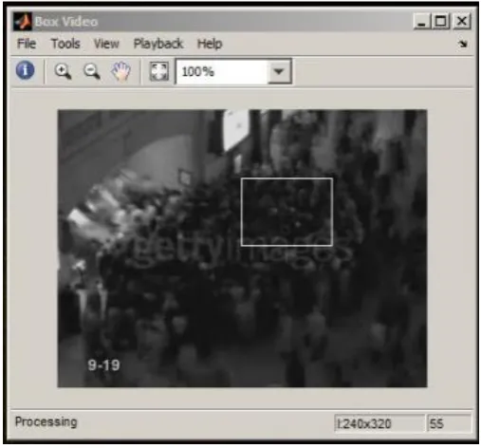Click the Processing status text
The image size is (481, 448).
[46, 422]
